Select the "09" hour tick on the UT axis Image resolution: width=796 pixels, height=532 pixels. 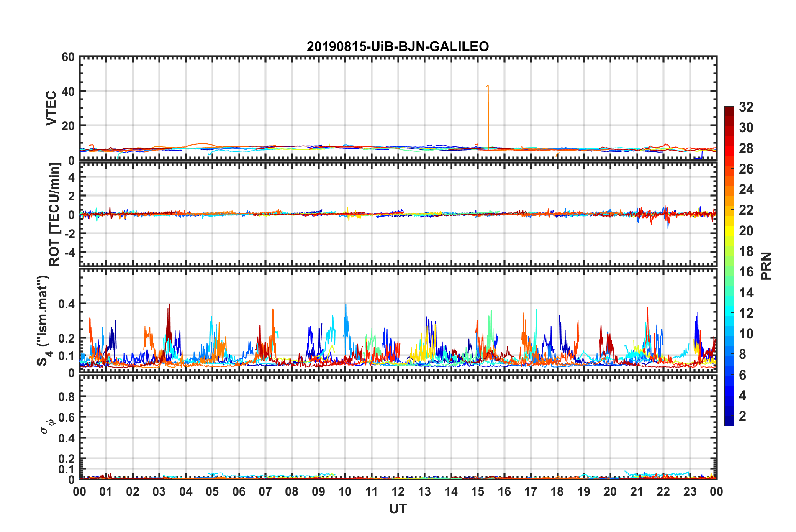pyautogui.click(x=318, y=492)
